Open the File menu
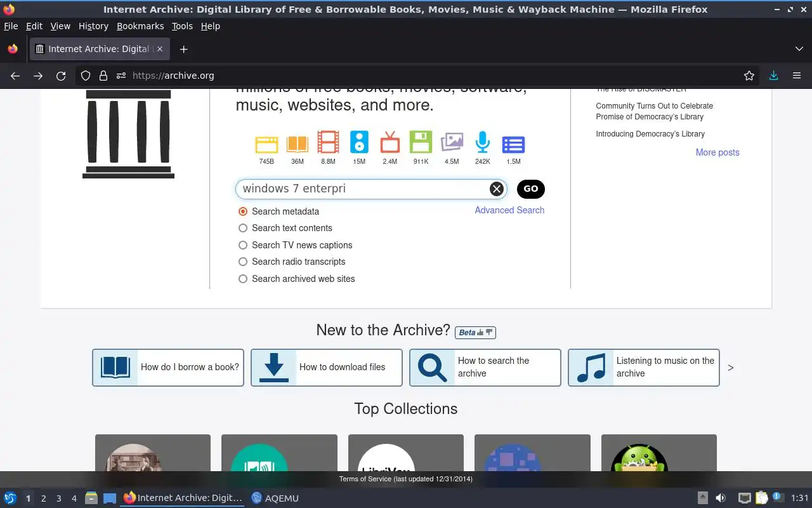The width and height of the screenshot is (812, 508). pyautogui.click(x=11, y=26)
